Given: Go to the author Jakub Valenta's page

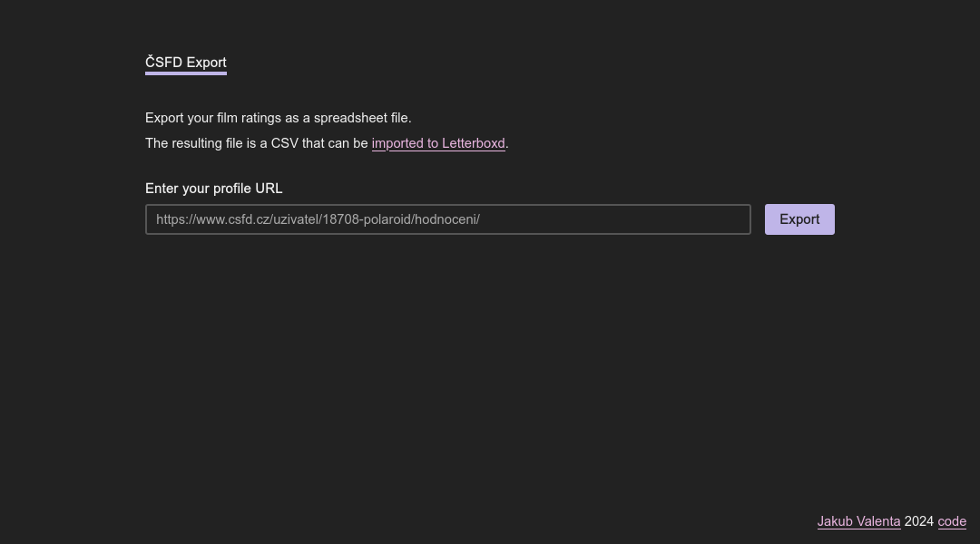Looking at the screenshot, I should [x=858, y=521].
